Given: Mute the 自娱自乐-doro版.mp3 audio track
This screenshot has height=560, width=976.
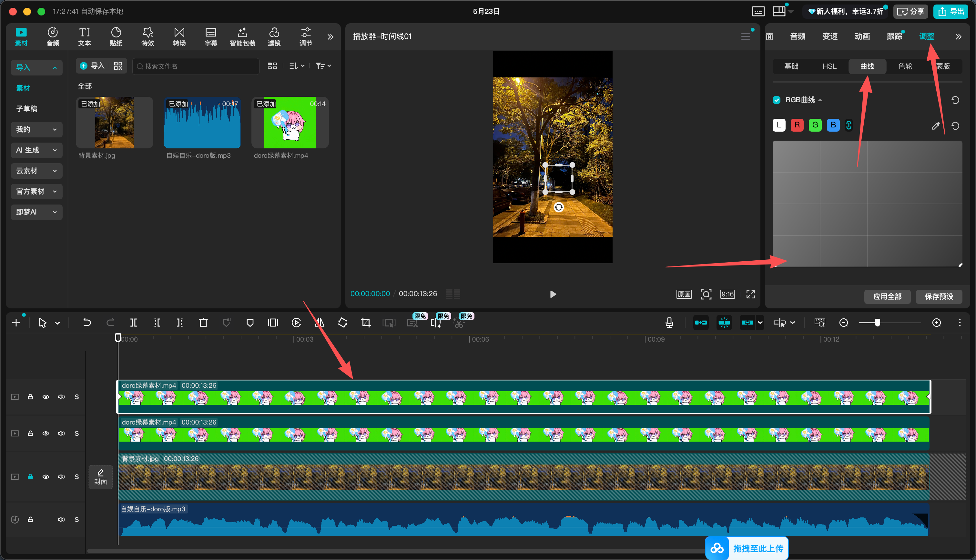Looking at the screenshot, I should click(x=61, y=520).
